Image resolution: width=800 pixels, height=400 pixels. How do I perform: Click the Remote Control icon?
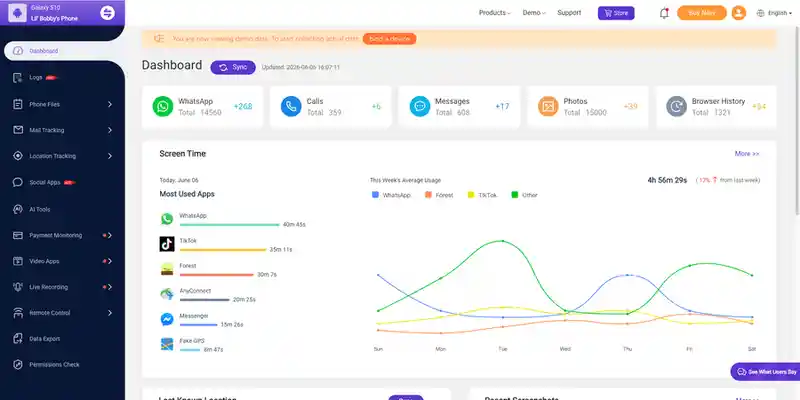point(18,313)
